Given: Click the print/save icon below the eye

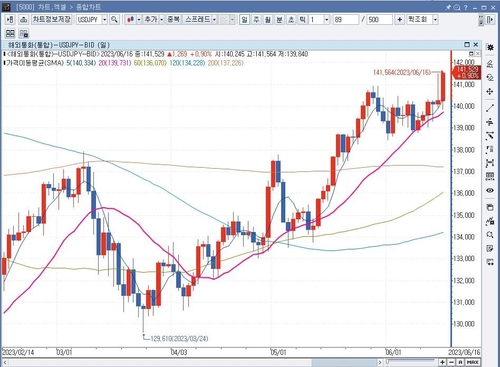Looking at the screenshot, I should click(490, 207).
